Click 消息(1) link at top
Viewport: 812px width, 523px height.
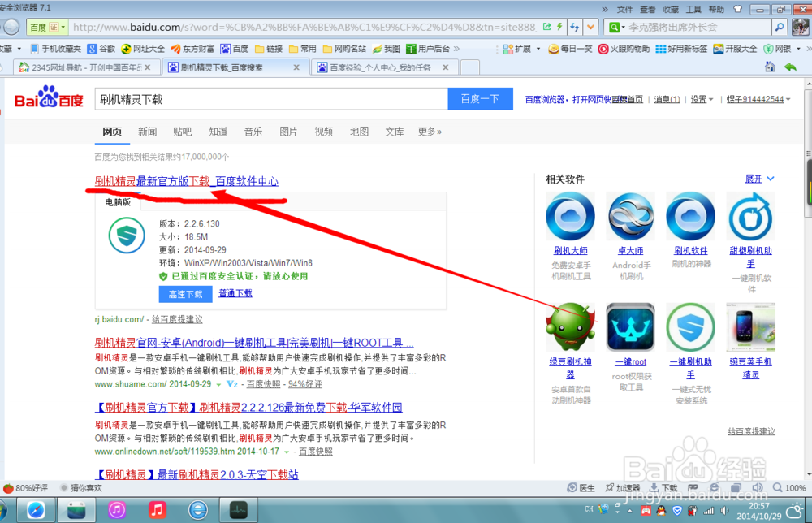click(667, 99)
